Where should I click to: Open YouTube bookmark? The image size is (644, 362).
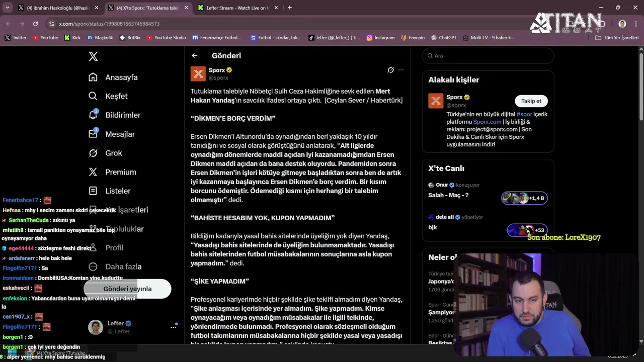coord(45,38)
